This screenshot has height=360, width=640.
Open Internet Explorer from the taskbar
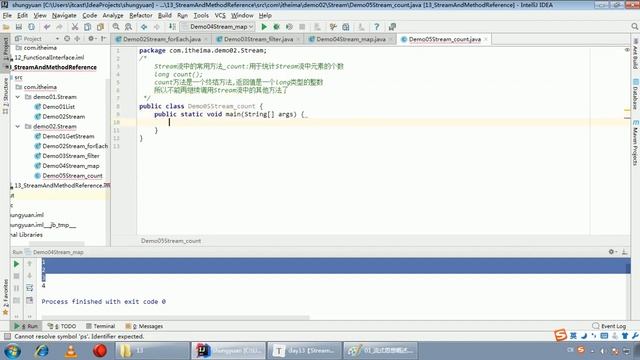click(x=42, y=351)
